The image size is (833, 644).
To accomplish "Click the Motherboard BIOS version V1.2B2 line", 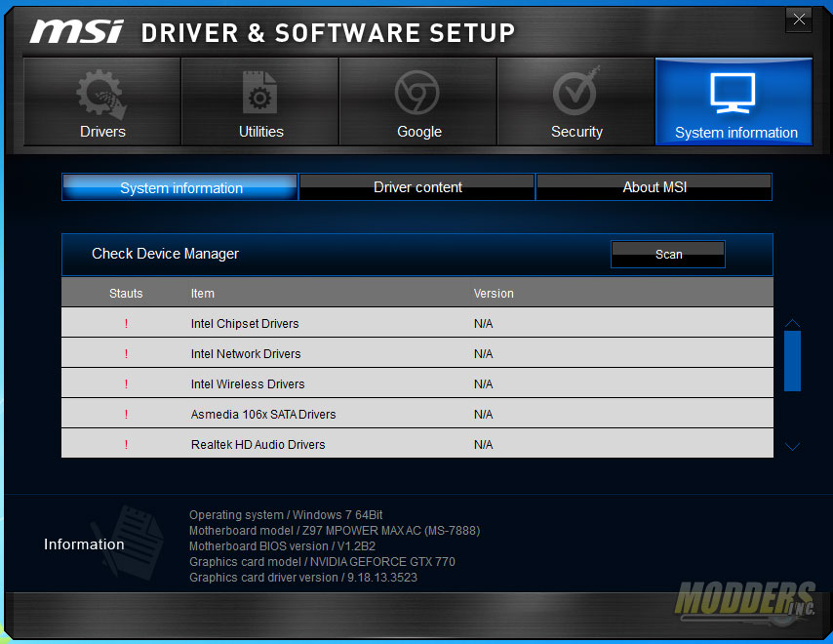I will tap(282, 546).
